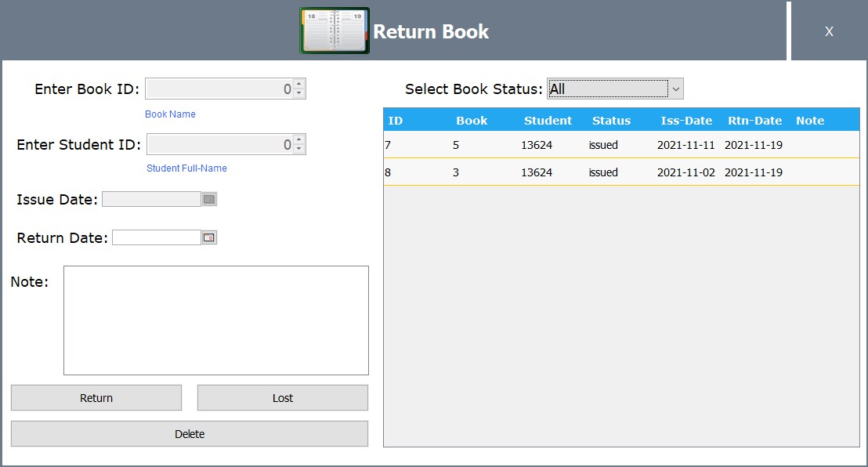Click inside the Note text area

coord(216,320)
